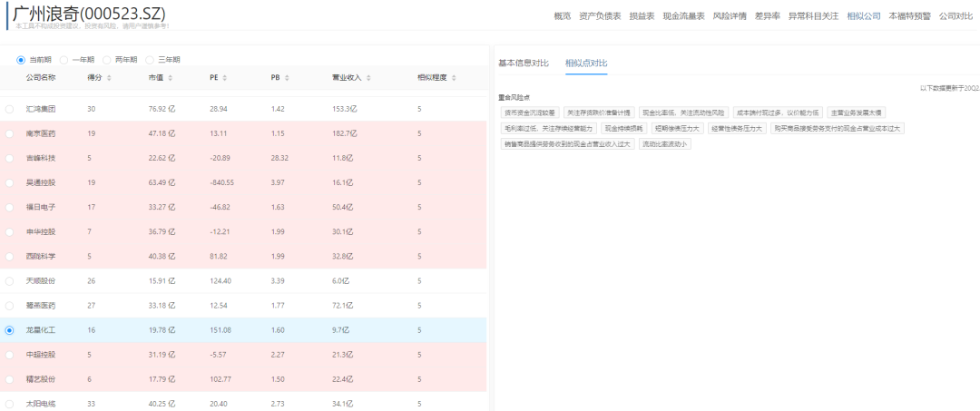Click the 广州浪奇(000523.SZ) title
The width and height of the screenshot is (980, 411).
coord(89,14)
